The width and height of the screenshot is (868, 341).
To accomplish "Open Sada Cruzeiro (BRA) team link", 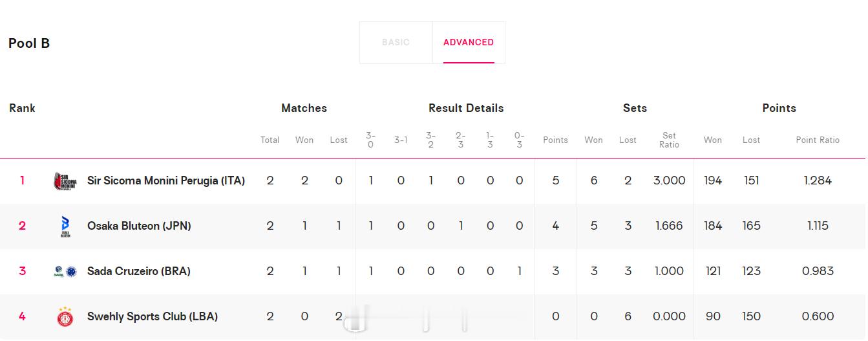I will pyautogui.click(x=139, y=272).
